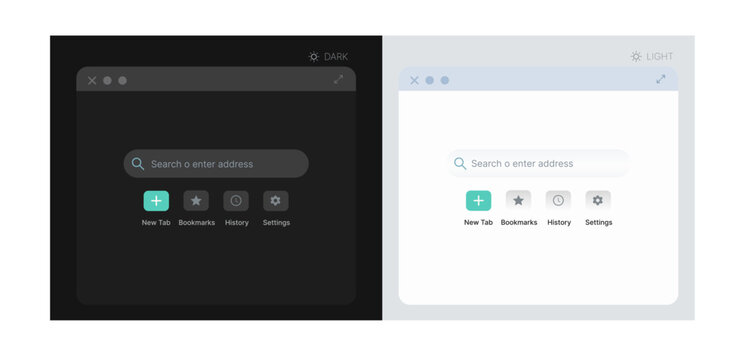
Task: Toggle the DARK theme sun switch
Action: coord(314,57)
